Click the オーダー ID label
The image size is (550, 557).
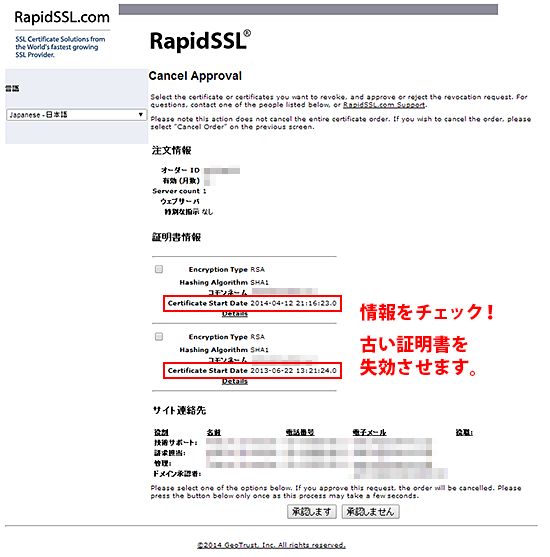point(180,170)
